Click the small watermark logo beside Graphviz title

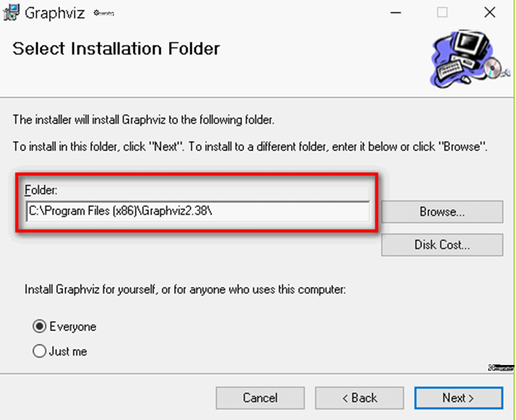(x=104, y=13)
